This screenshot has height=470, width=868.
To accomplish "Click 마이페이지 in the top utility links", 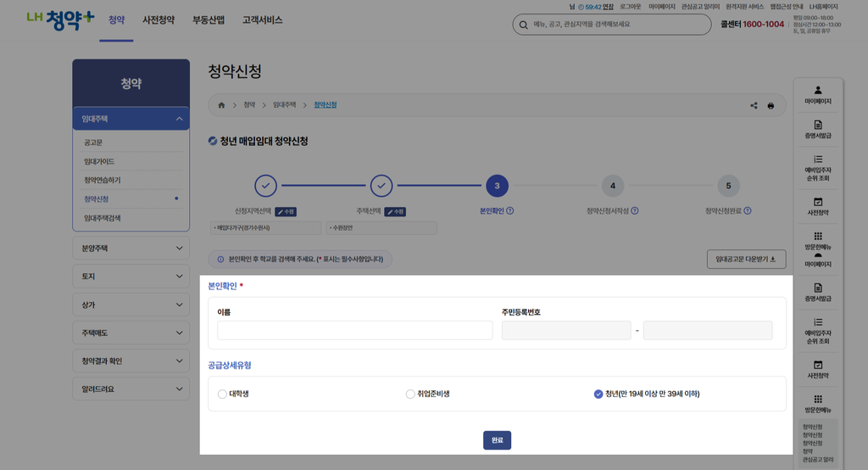I will (661, 7).
